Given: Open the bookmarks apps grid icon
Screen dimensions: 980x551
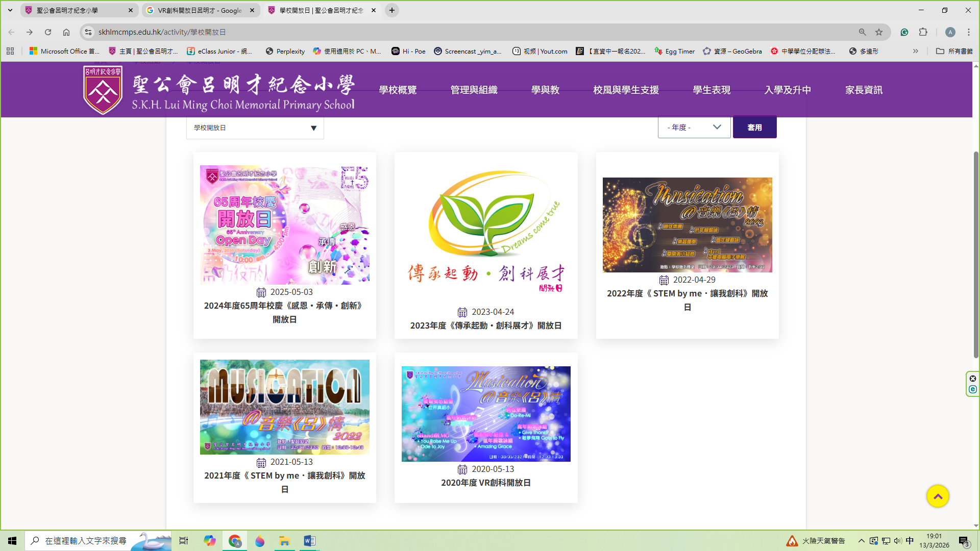Looking at the screenshot, I should pyautogui.click(x=10, y=51).
